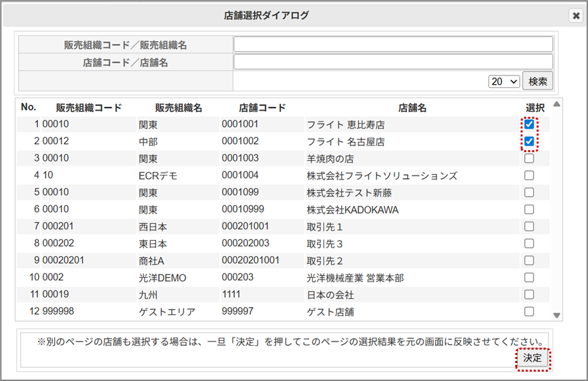Click the 取引先１ store name row
Screen dimensions: 588x381
tap(324, 227)
